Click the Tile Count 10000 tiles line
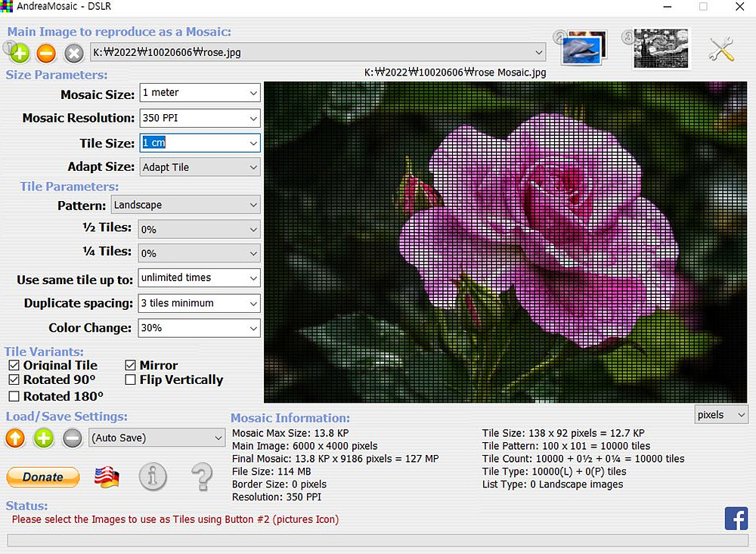756x554 pixels. pyautogui.click(x=584, y=459)
